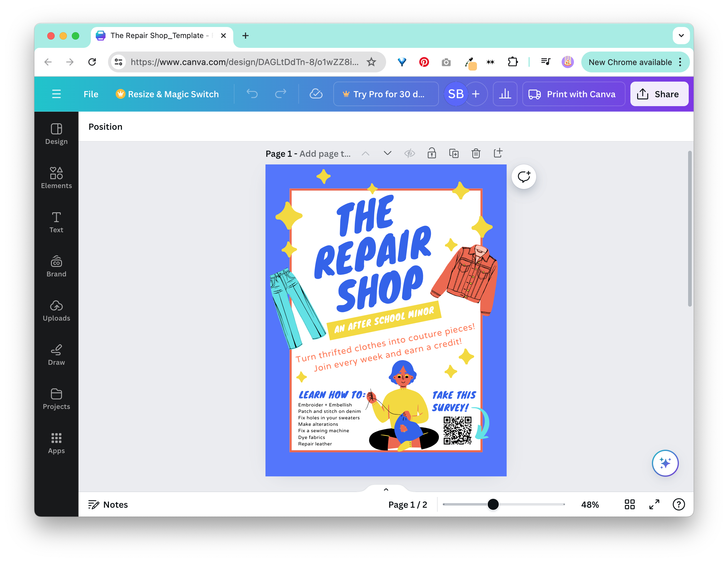Open the main hamburger menu
Viewport: 728px width, 562px height.
56,94
